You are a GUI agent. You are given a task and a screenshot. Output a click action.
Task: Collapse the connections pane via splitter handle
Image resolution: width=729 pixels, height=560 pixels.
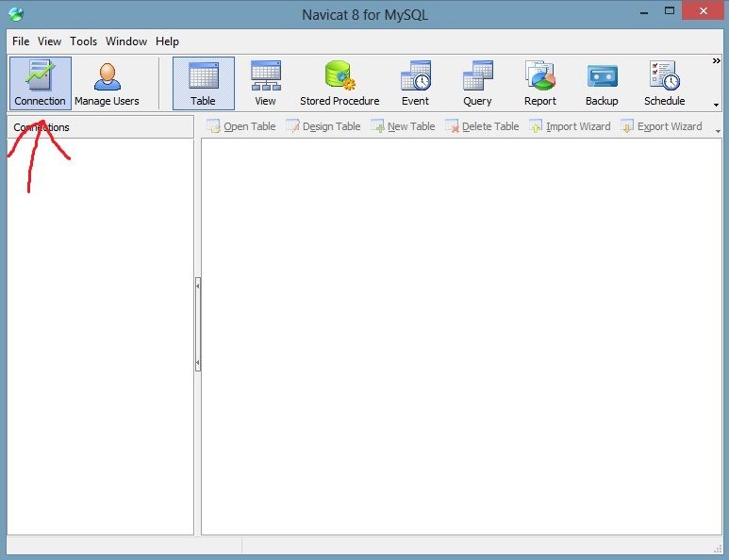(198, 324)
